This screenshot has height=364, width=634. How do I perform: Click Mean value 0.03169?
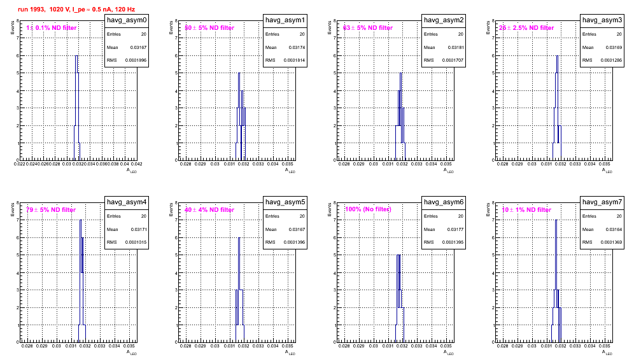point(614,47)
